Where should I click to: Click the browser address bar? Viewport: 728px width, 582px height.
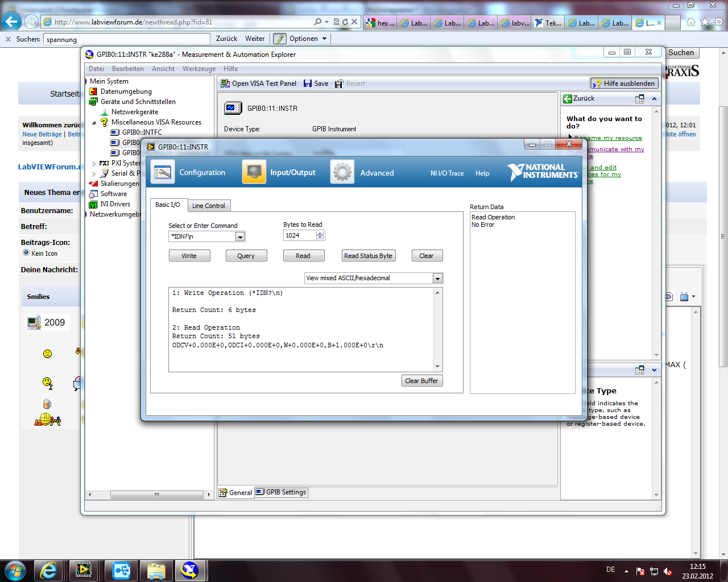[182, 22]
